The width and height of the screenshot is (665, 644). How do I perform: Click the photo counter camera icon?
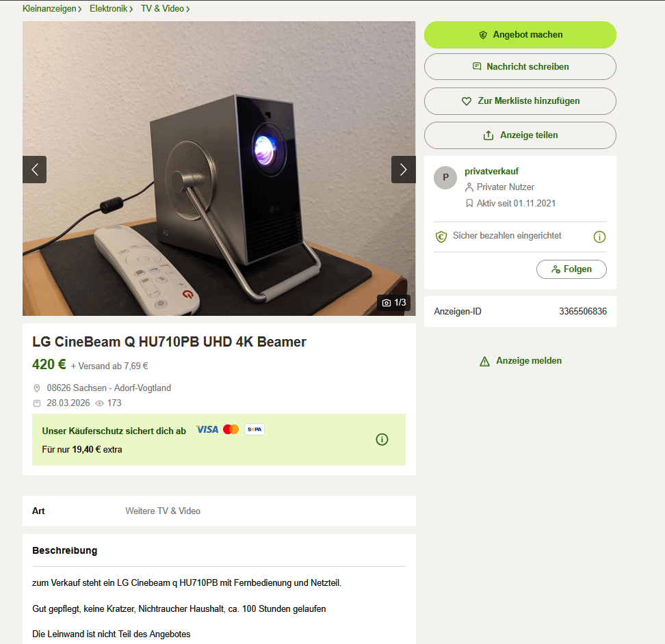387,302
